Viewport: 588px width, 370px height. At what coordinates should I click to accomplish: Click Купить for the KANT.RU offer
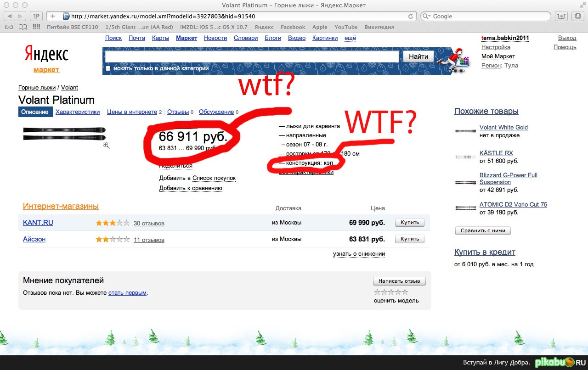(x=409, y=223)
